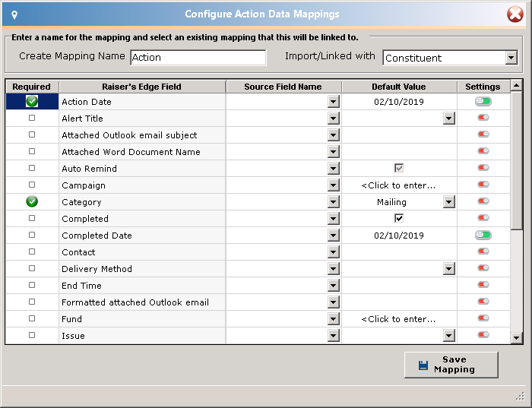Expand the Delivery Method default value dropdown
Screen dimensions: 532x408
[x=449, y=269]
